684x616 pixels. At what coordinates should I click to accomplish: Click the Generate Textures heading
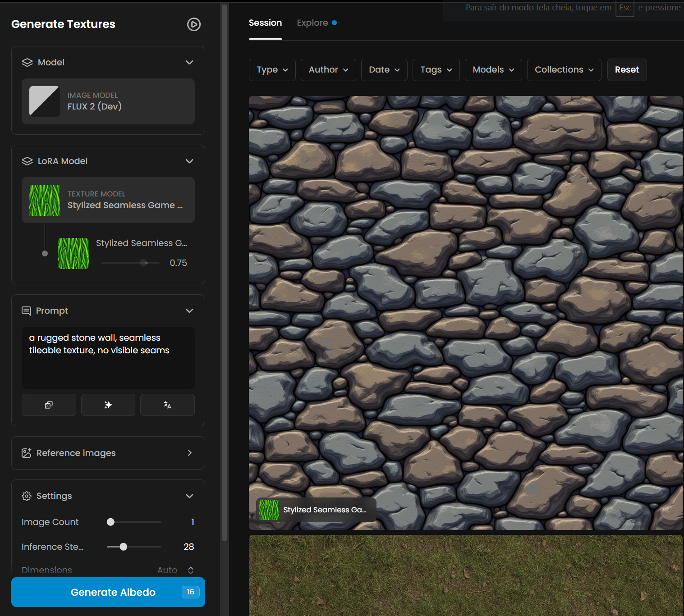click(x=63, y=24)
